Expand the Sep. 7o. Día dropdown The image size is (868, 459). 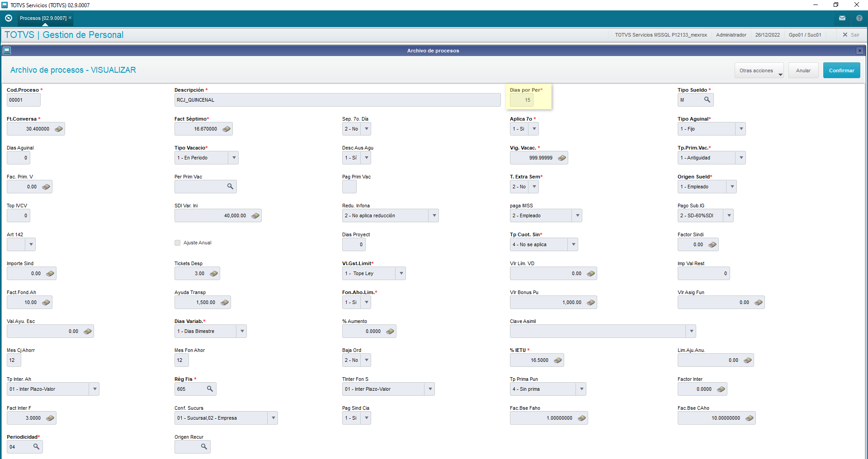[367, 129]
